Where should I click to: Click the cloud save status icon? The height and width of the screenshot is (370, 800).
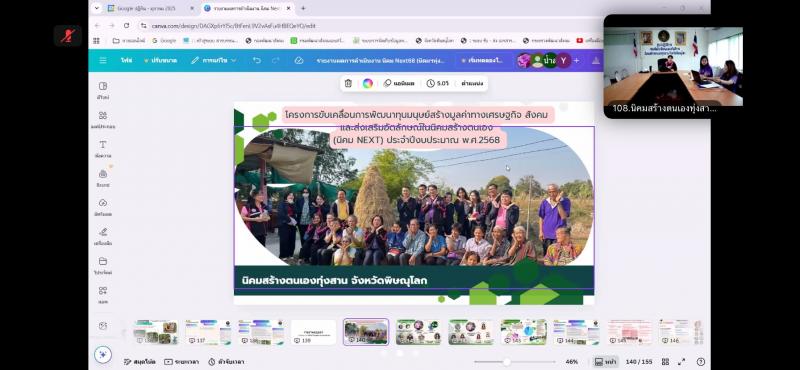[x=299, y=60]
